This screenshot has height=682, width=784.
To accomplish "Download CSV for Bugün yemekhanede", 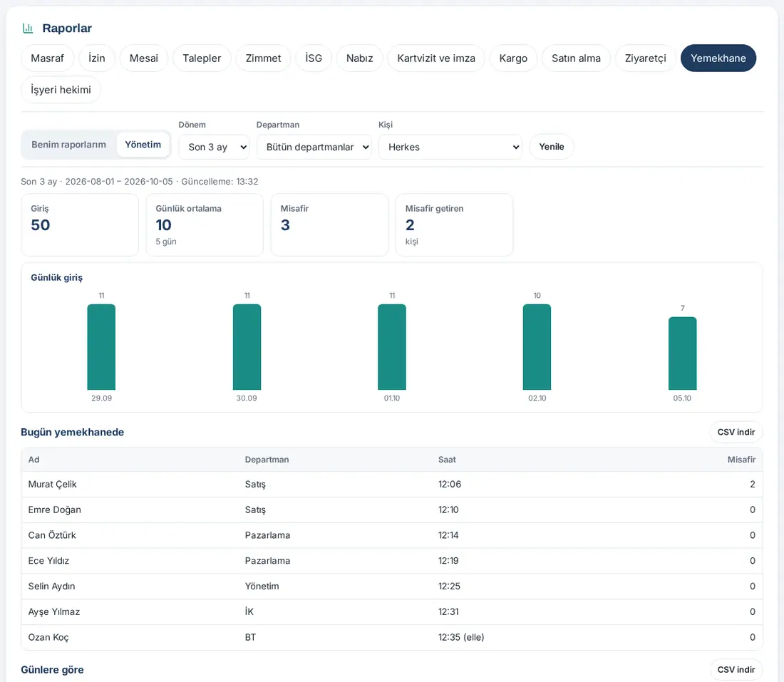I will point(736,432).
